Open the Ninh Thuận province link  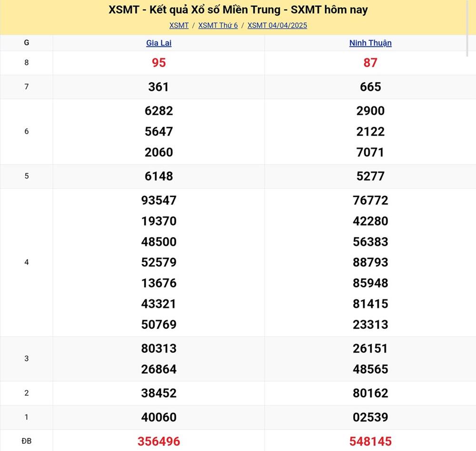click(x=370, y=43)
